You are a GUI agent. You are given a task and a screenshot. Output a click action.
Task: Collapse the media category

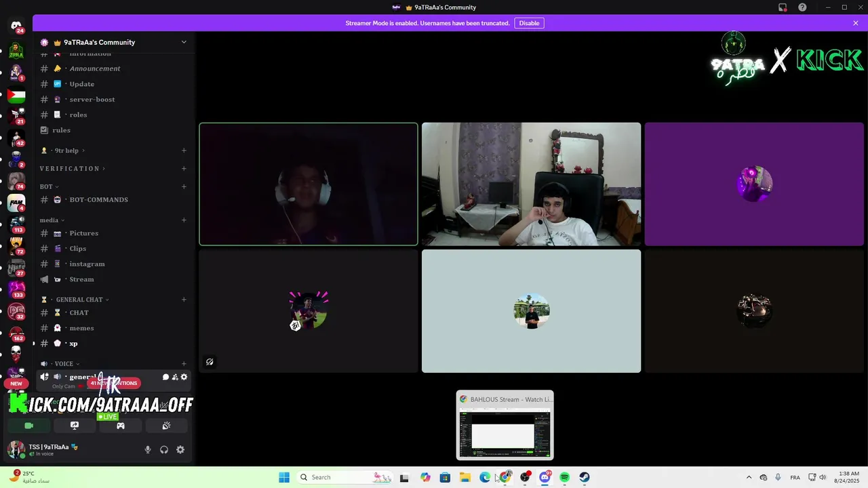point(52,220)
